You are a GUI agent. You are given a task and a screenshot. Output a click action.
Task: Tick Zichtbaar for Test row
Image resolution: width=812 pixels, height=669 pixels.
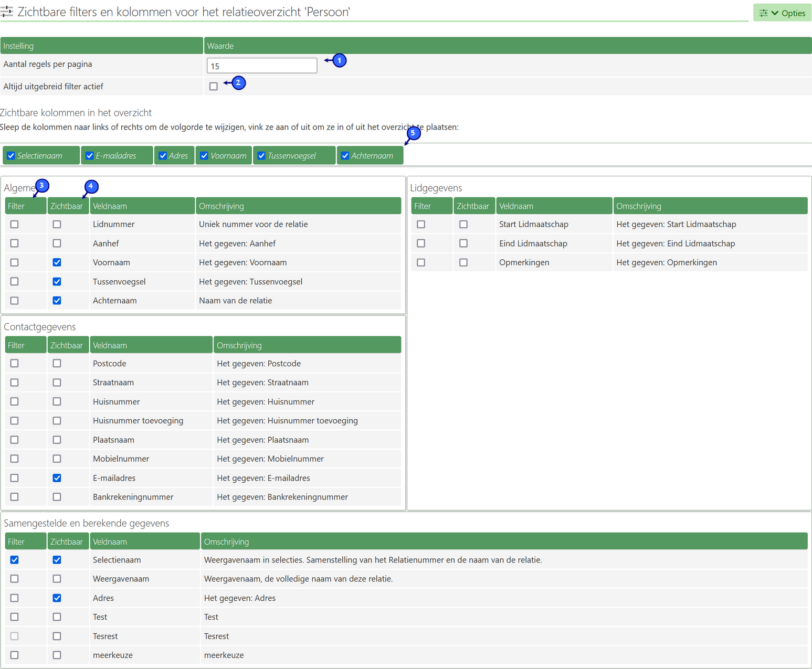pos(57,617)
